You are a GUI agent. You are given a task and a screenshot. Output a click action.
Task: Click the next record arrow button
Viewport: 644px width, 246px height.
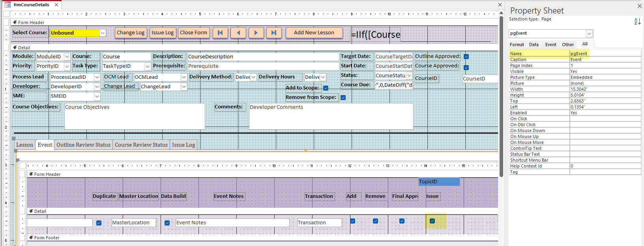(x=256, y=33)
